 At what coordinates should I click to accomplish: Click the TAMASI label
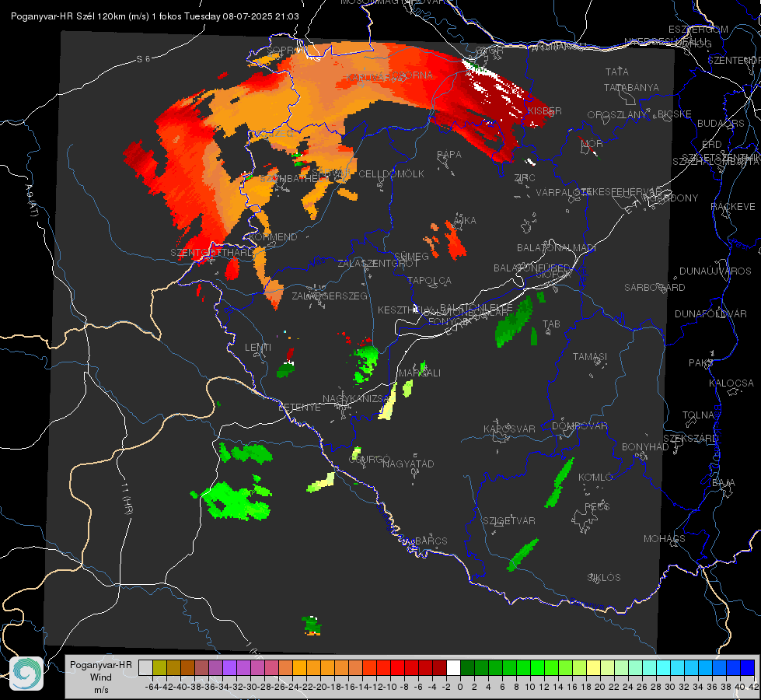tap(590, 356)
